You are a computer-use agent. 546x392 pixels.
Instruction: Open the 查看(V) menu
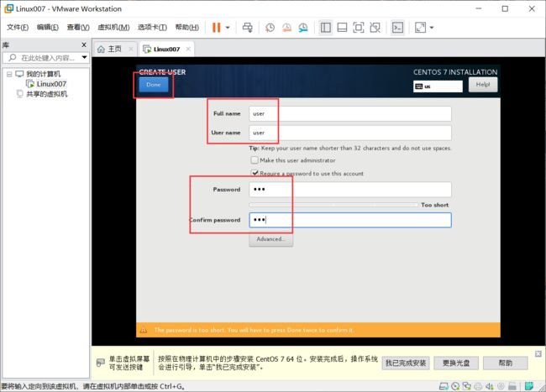pyautogui.click(x=78, y=28)
